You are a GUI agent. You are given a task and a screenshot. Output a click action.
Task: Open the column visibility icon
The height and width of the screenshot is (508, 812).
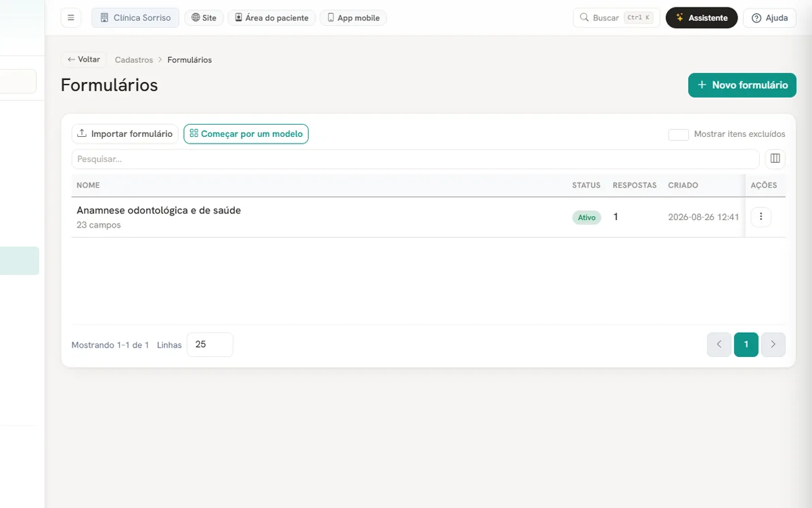[x=775, y=158]
